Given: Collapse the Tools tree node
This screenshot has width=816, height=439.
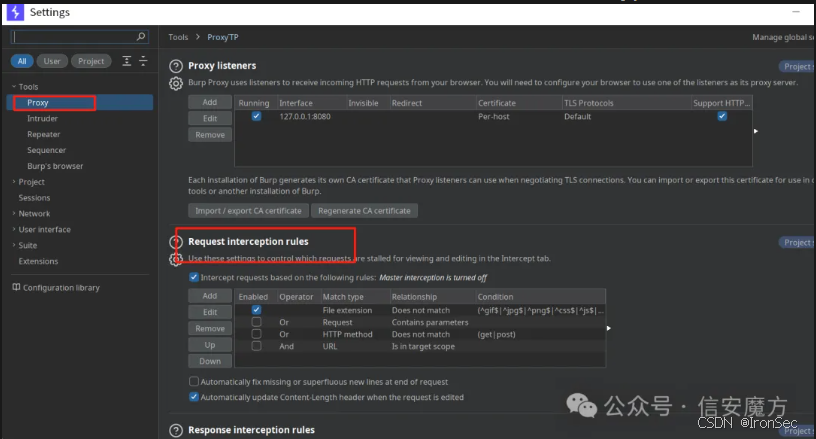Looking at the screenshot, I should tap(14, 86).
